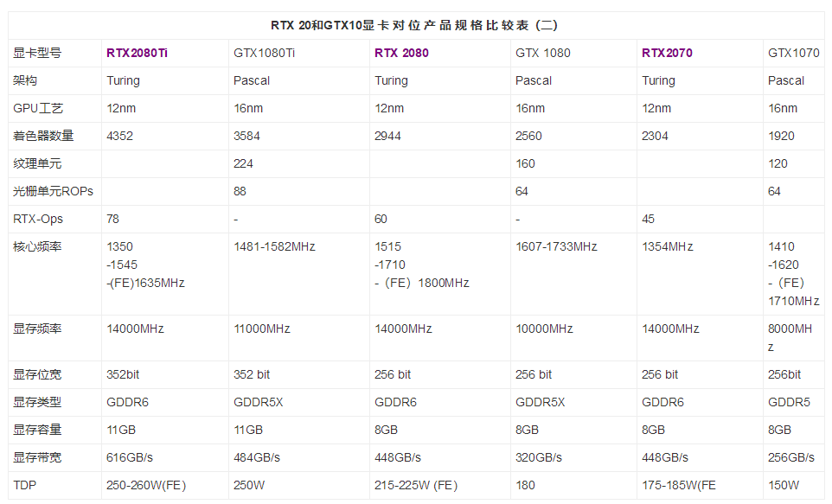Image resolution: width=832 pixels, height=504 pixels.
Task: Click the shader count value 2944
Action: 387,136
